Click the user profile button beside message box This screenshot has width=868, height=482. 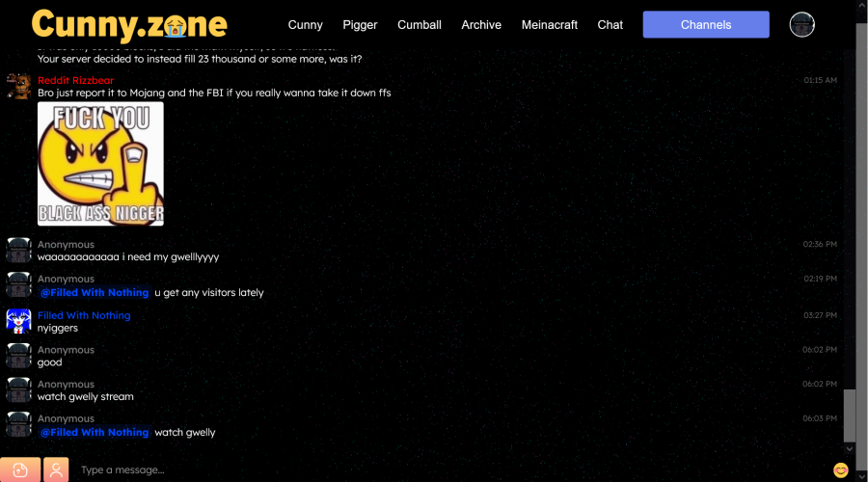[x=56, y=469]
